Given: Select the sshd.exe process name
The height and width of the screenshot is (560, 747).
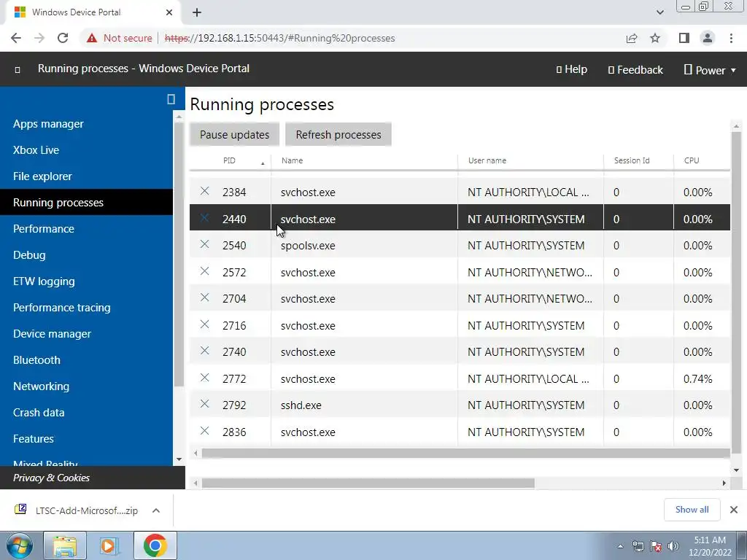Looking at the screenshot, I should pos(301,405).
